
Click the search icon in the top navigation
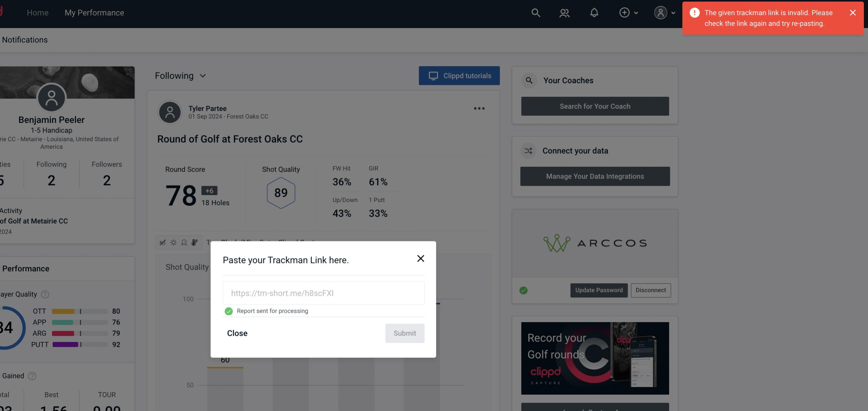535,12
